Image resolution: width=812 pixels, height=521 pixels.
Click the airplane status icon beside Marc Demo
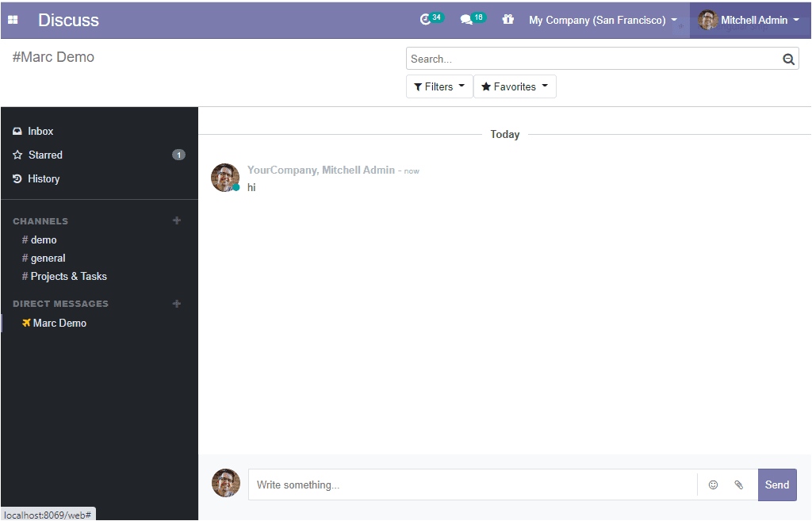coord(26,323)
